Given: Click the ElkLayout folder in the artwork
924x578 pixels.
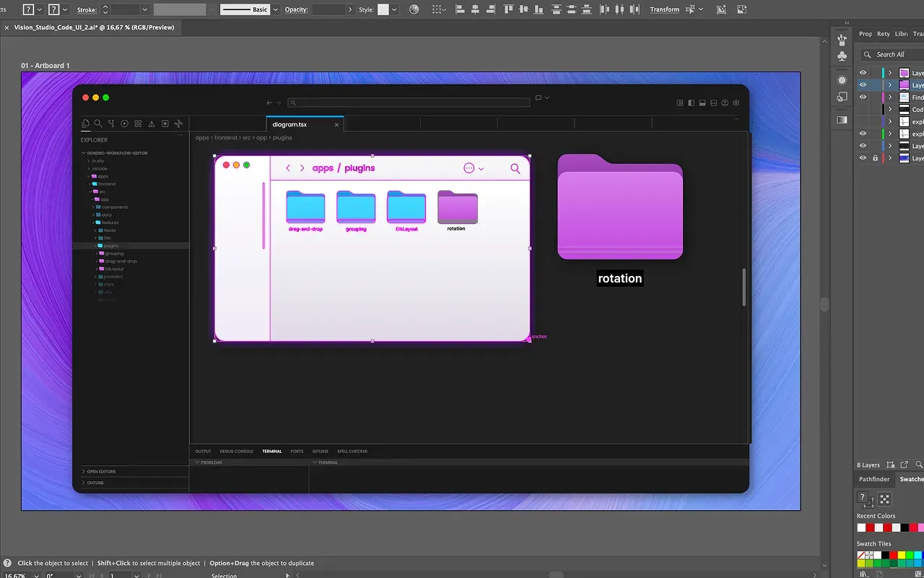Looking at the screenshot, I should point(406,207).
